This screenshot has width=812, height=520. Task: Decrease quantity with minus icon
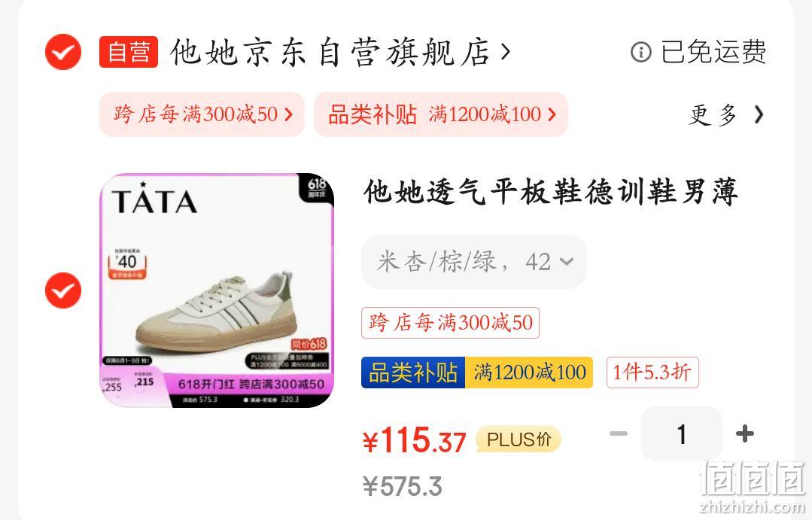coord(619,433)
